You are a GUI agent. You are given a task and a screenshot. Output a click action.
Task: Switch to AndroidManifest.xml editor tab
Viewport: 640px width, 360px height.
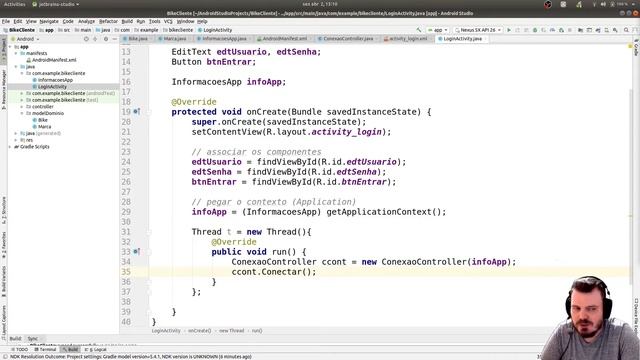(284, 39)
